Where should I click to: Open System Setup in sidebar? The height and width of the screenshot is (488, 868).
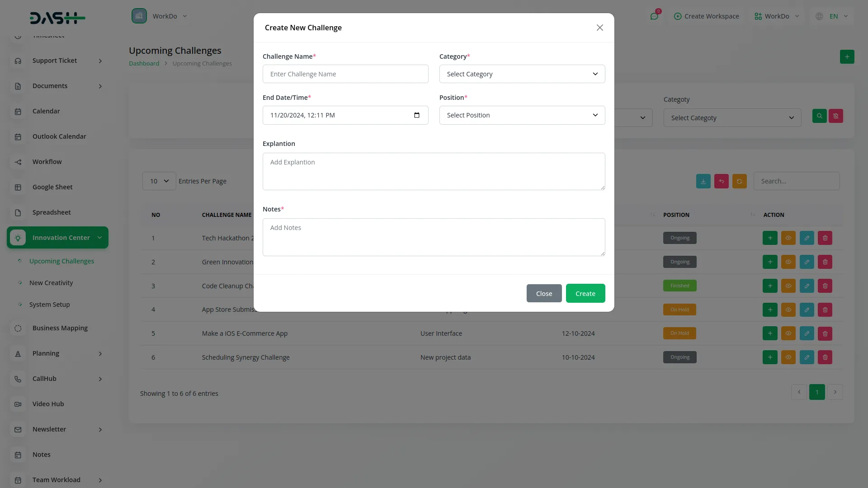point(50,305)
